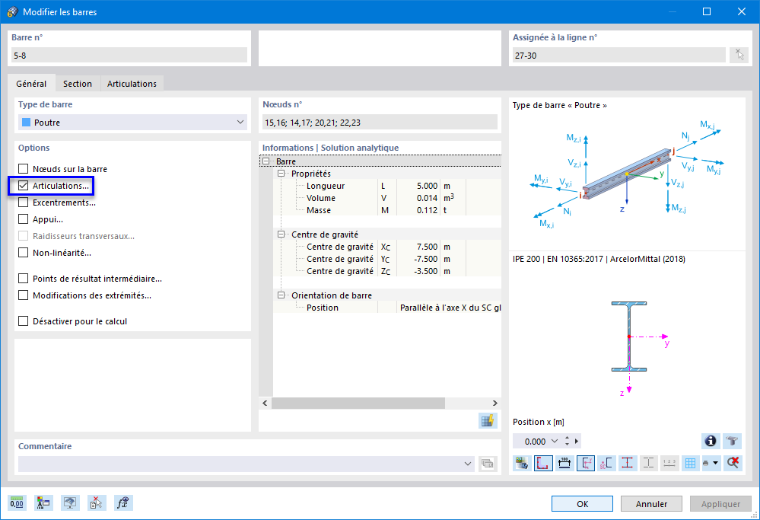Toggle the principal axes display icon

point(586,463)
